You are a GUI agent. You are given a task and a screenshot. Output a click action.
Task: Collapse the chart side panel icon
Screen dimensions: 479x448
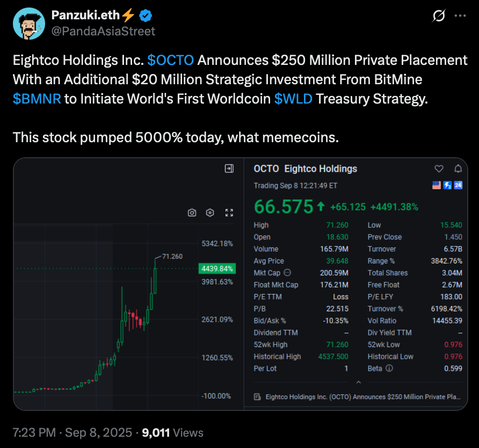click(229, 168)
